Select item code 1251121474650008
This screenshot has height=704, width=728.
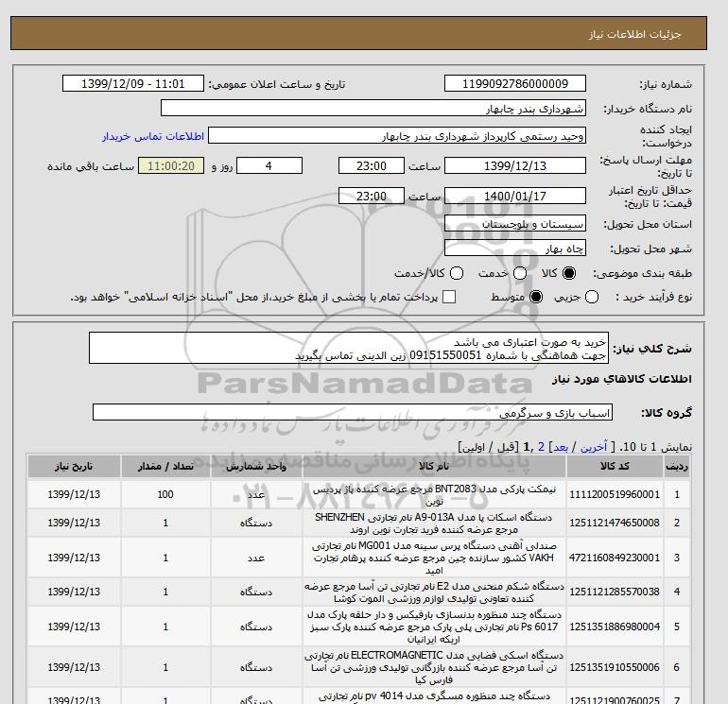[x=615, y=523]
